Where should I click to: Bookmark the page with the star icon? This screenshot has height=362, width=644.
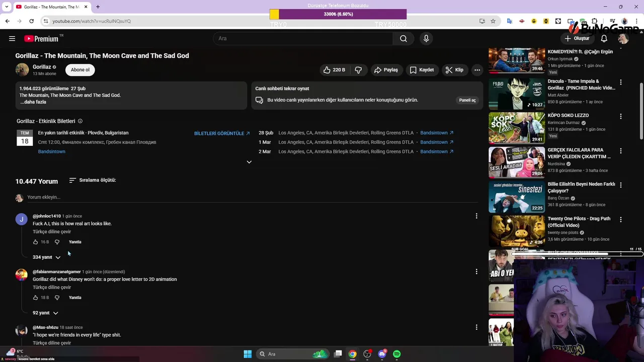coord(493,21)
